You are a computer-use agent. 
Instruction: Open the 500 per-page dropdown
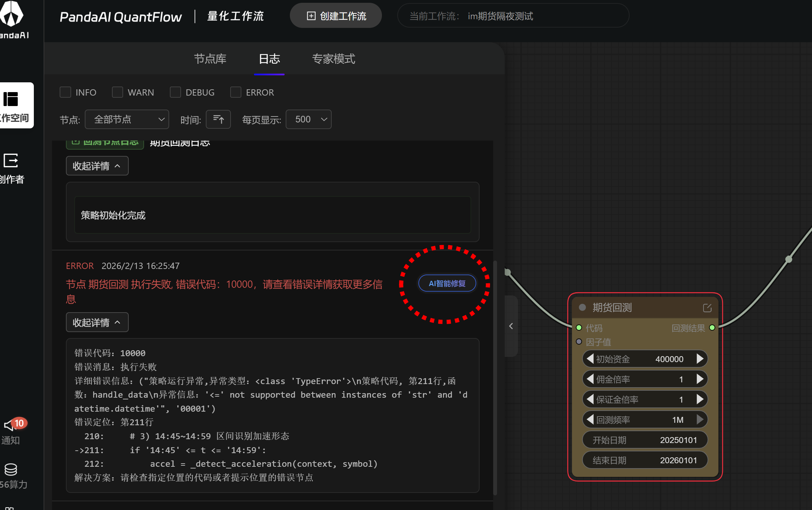[x=309, y=119]
